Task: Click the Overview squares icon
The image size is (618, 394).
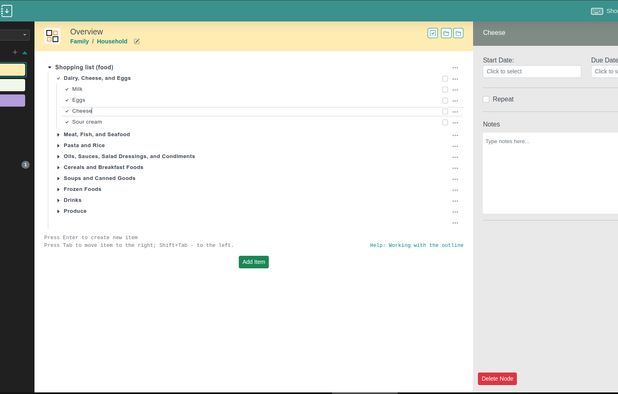Action: (52, 36)
